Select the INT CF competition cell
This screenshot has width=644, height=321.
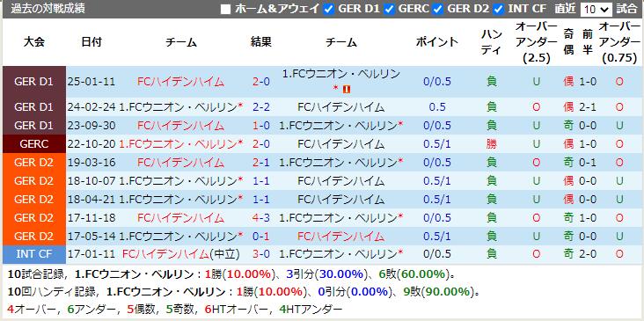point(34,254)
